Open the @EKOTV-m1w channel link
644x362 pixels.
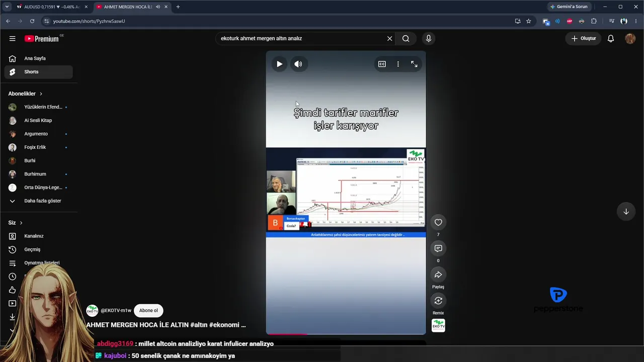[x=116, y=311]
